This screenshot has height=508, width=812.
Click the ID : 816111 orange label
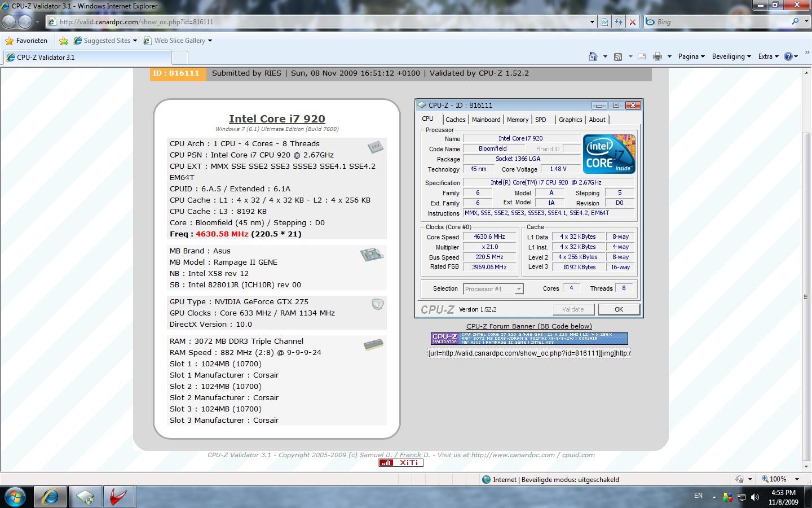point(178,73)
